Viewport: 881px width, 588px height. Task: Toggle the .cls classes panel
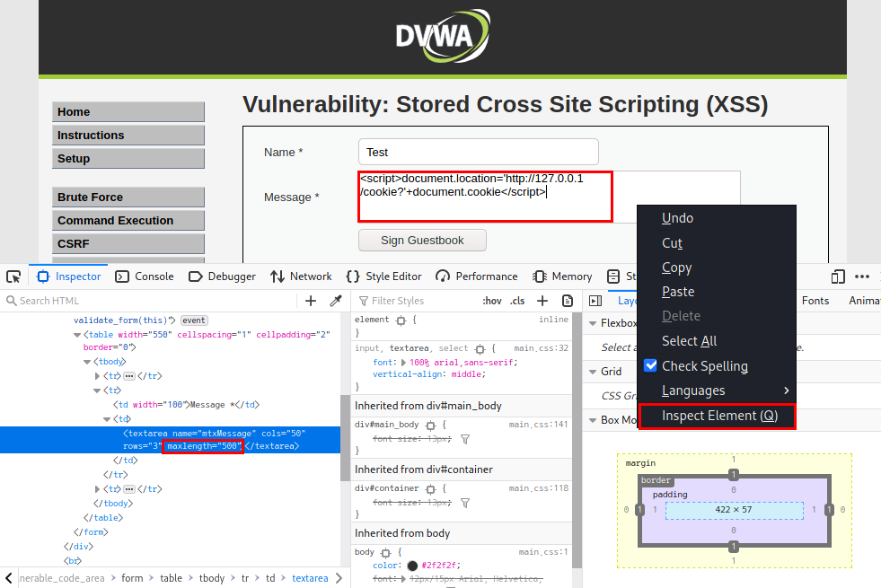[x=517, y=301]
